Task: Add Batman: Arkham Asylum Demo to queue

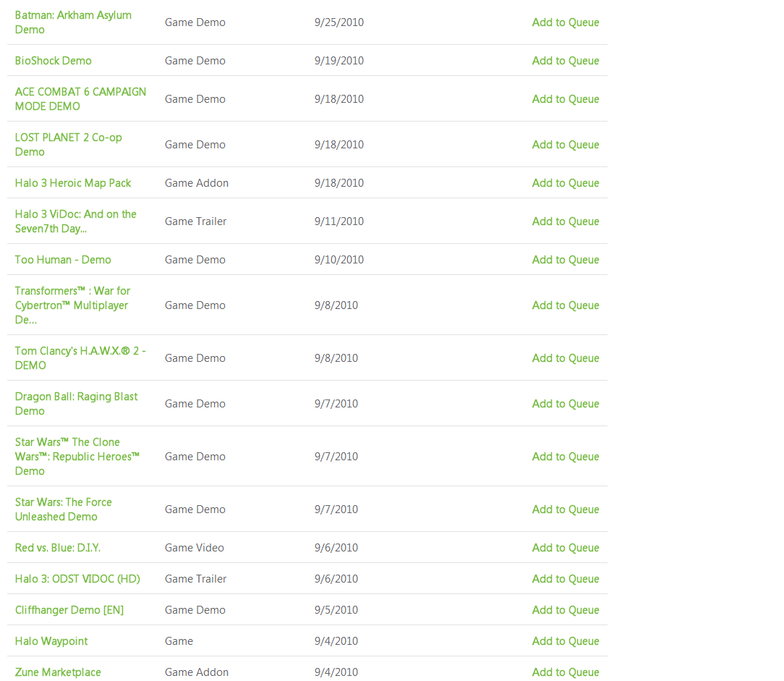Action: [565, 22]
